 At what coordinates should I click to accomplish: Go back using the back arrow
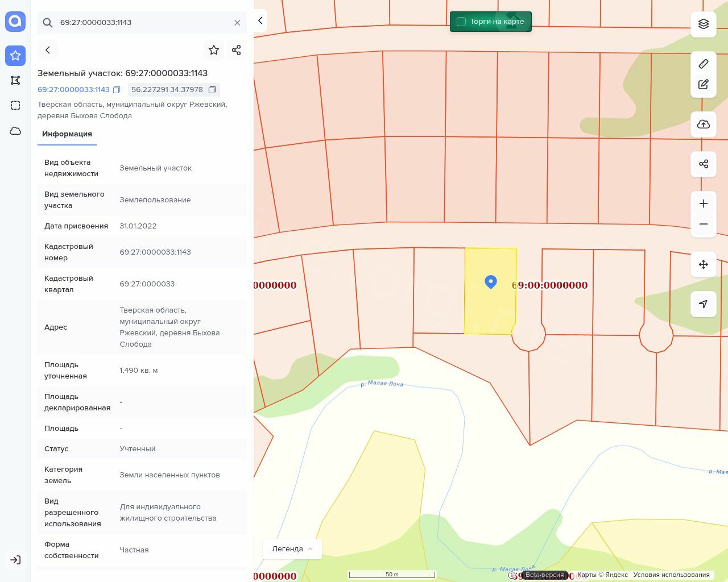point(48,50)
